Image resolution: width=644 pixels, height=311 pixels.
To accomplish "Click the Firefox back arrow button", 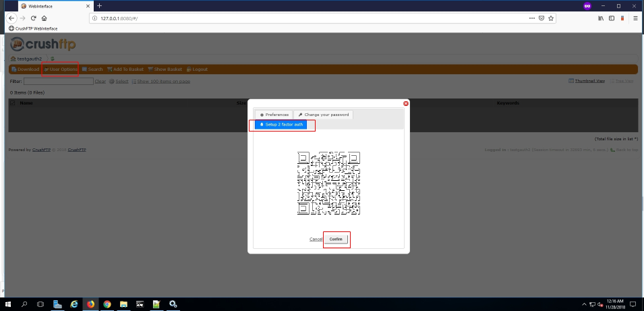I will click(11, 18).
